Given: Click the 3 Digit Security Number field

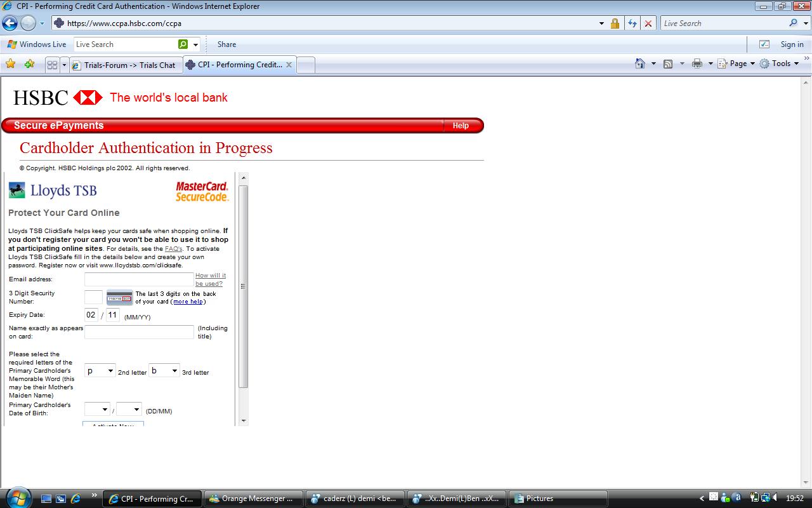Looking at the screenshot, I should (x=93, y=297).
